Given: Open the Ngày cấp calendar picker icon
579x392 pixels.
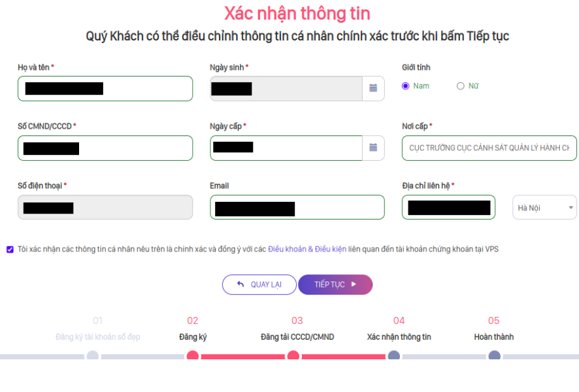Looking at the screenshot, I should (373, 148).
